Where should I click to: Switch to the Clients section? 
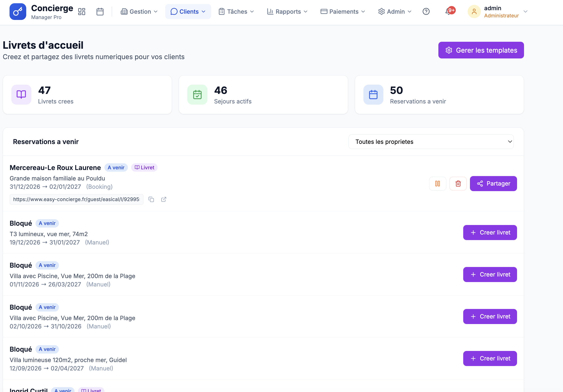pos(188,11)
